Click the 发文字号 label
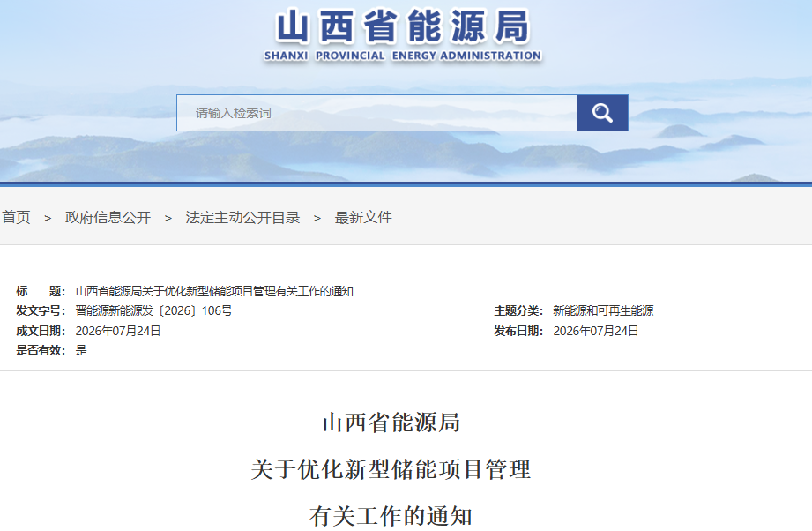Image resolution: width=812 pixels, height=531 pixels. point(41,310)
